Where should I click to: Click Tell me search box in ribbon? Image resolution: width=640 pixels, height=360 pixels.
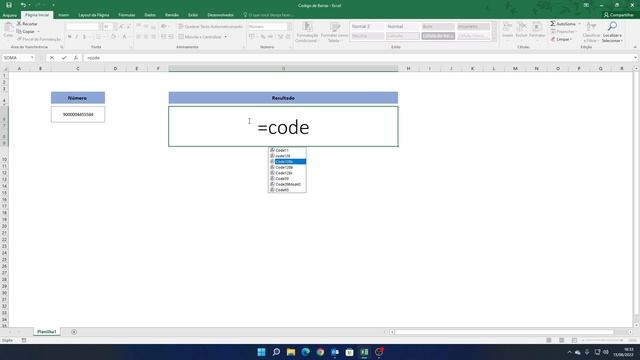pos(268,15)
